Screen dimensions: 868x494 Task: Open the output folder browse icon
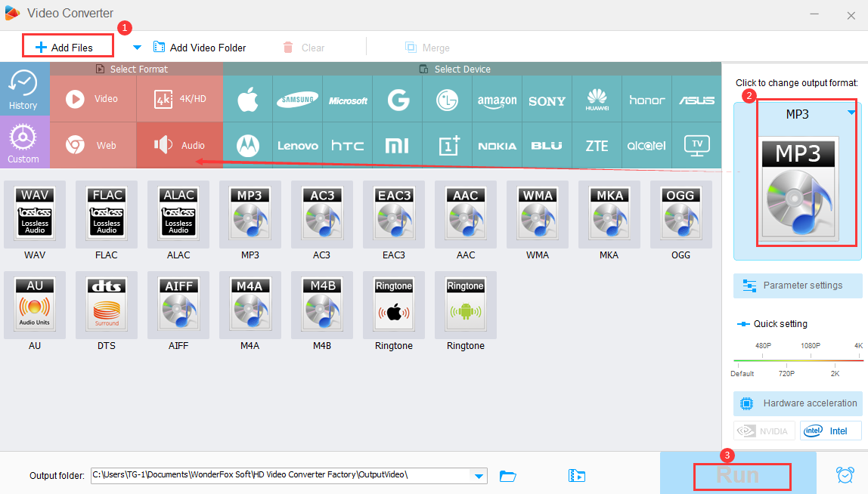(x=507, y=476)
